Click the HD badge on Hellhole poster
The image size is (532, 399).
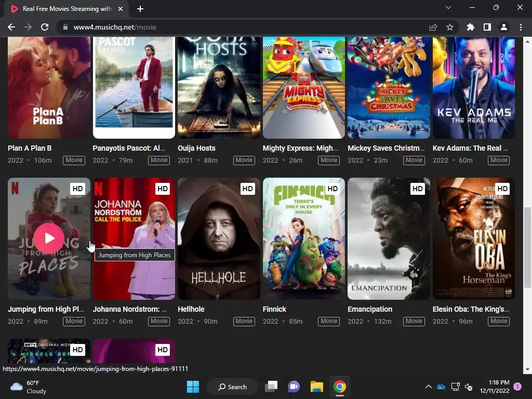[247, 189]
